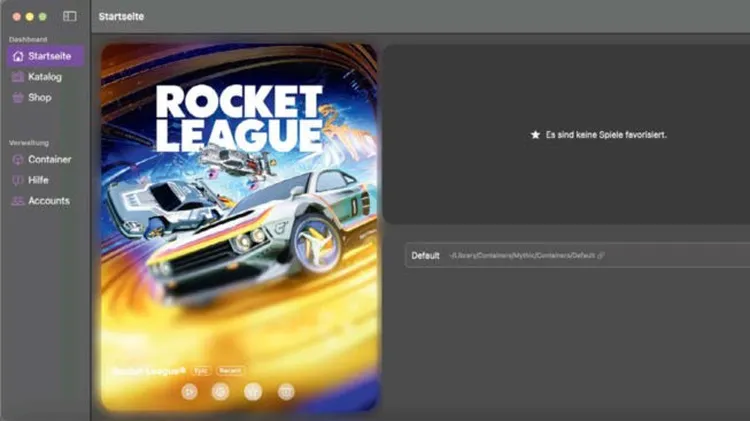Minimize the window with yellow button
This screenshot has width=750, height=421.
30,17
